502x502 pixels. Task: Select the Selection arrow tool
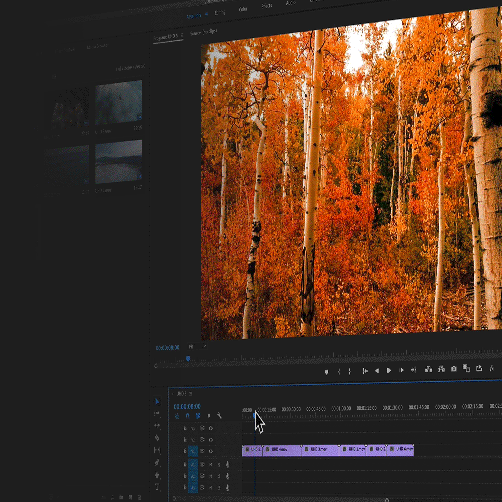click(x=157, y=401)
